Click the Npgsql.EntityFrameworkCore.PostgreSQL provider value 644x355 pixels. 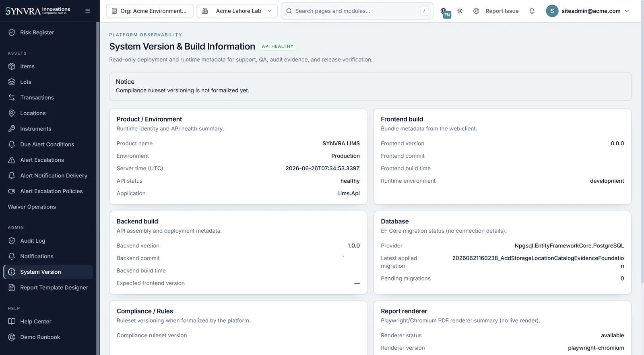coord(569,246)
